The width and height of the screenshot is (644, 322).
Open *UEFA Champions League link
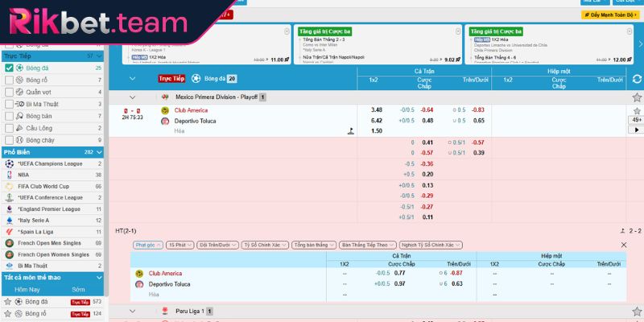50,163
